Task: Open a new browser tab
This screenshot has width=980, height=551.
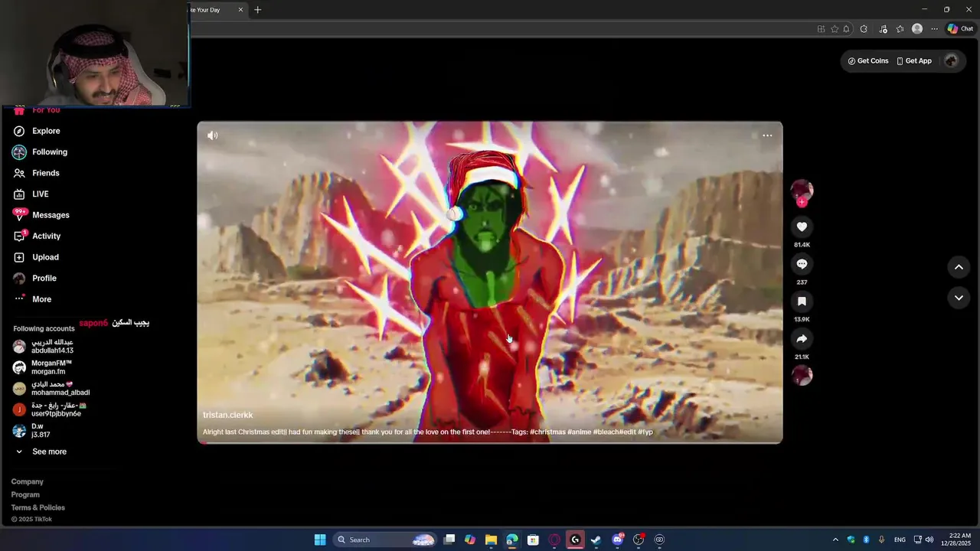Action: 258,10
